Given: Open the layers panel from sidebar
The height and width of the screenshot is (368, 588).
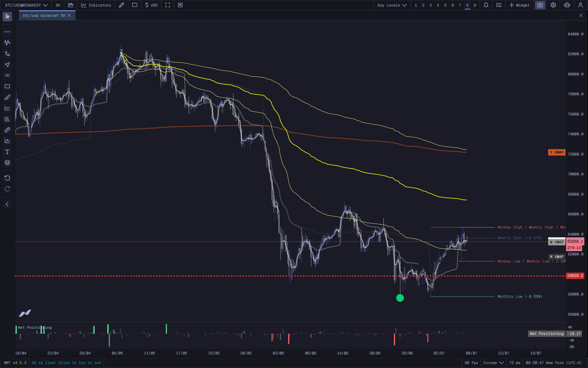Looking at the screenshot, I should (7, 163).
